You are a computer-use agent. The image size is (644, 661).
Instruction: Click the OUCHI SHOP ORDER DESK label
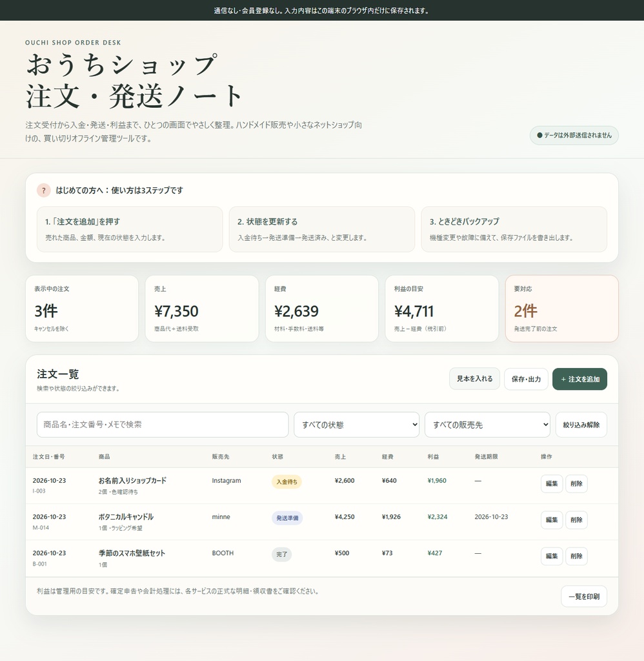[x=73, y=43]
